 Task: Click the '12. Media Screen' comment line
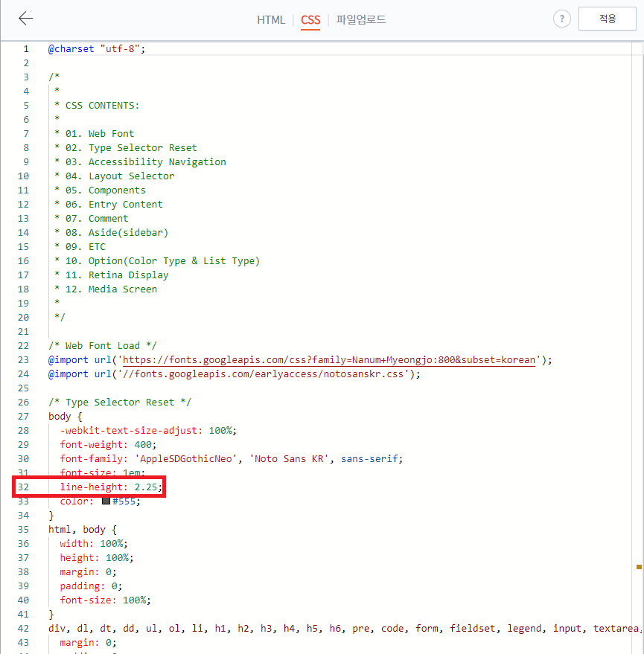coord(106,289)
